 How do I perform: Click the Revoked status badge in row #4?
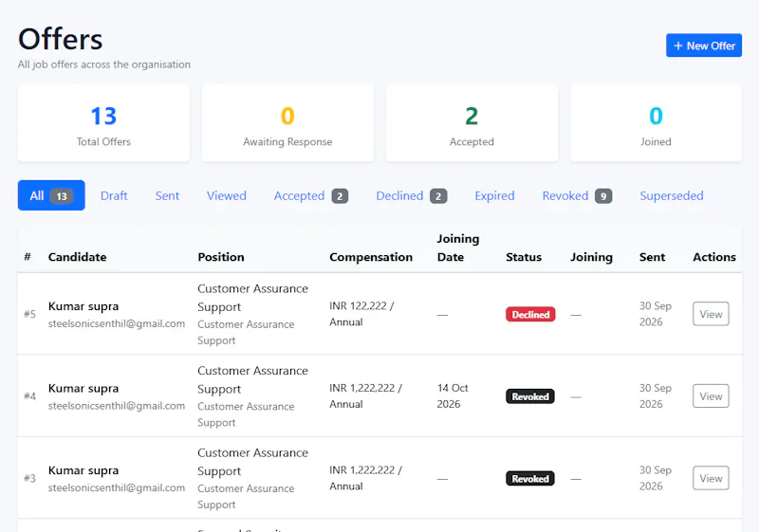coord(530,396)
